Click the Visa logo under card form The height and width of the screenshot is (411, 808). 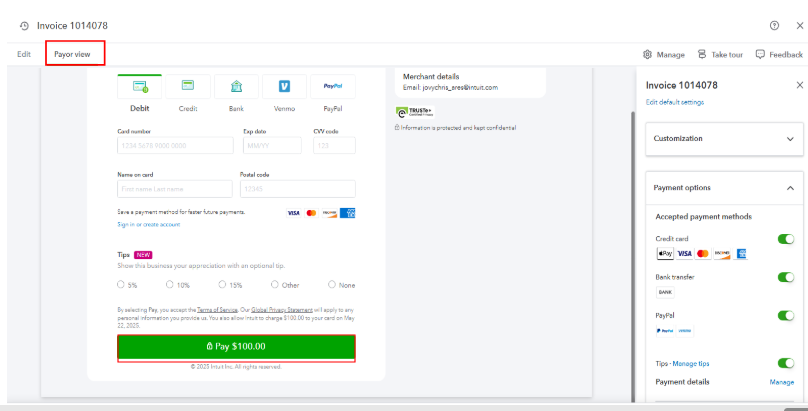[x=293, y=213]
